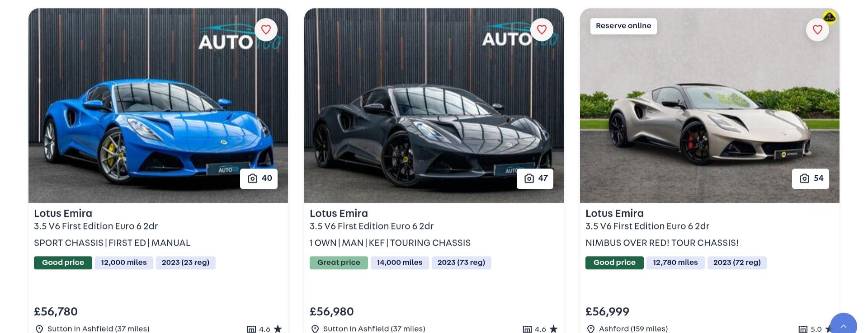Click the Sutton In Ashfield pin under £56,780
Screen dimensions: 868x333
39,329
